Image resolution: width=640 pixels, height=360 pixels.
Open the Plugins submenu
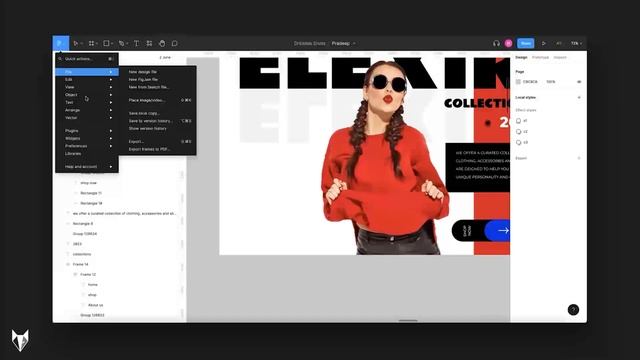click(x=87, y=131)
